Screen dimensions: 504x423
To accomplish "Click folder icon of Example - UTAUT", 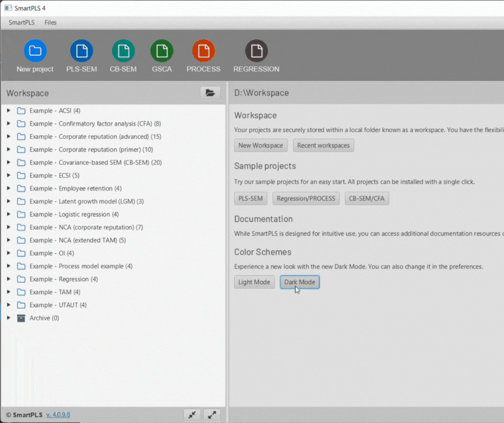I will [21, 305].
